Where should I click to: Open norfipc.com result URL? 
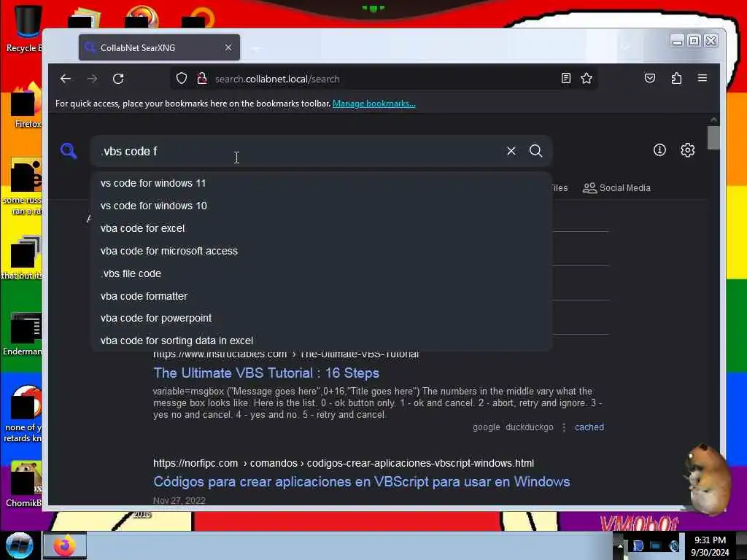coord(344,463)
